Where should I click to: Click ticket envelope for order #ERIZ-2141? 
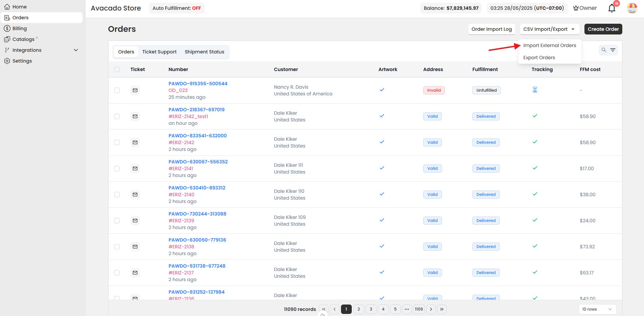click(x=135, y=168)
